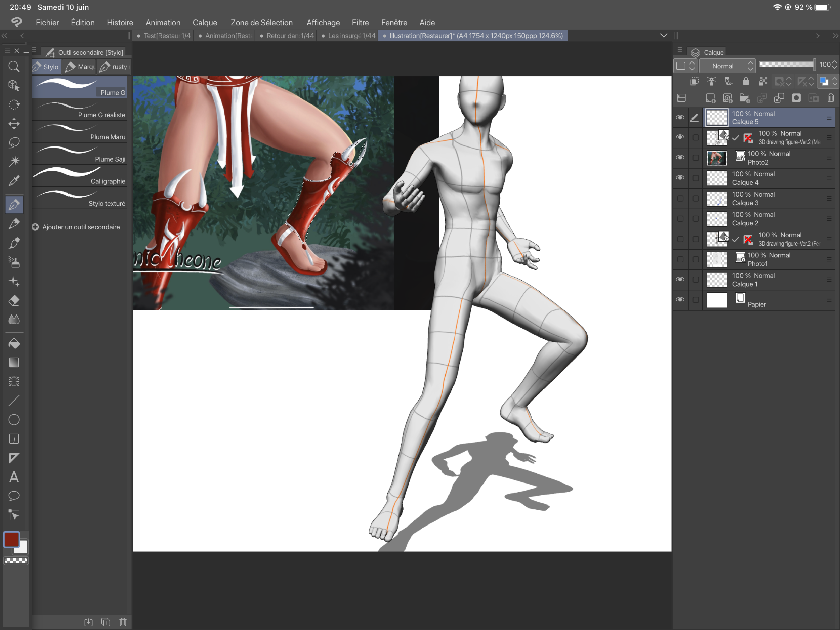Expand the document tabs list chevron
The height and width of the screenshot is (630, 840).
663,36
